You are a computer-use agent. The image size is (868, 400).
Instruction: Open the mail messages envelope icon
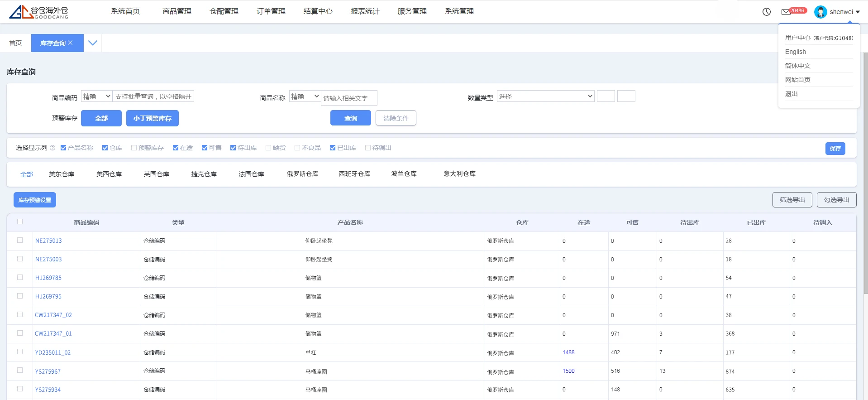pyautogui.click(x=786, y=12)
